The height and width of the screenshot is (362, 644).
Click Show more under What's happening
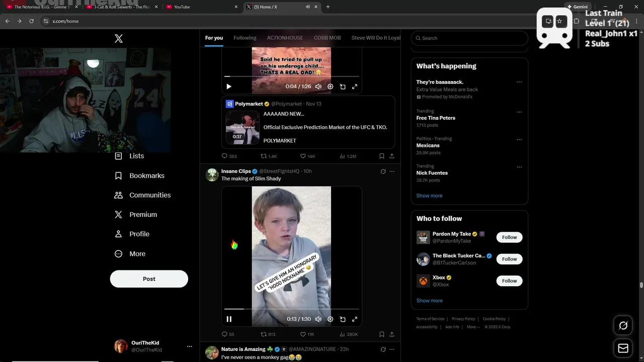click(429, 196)
